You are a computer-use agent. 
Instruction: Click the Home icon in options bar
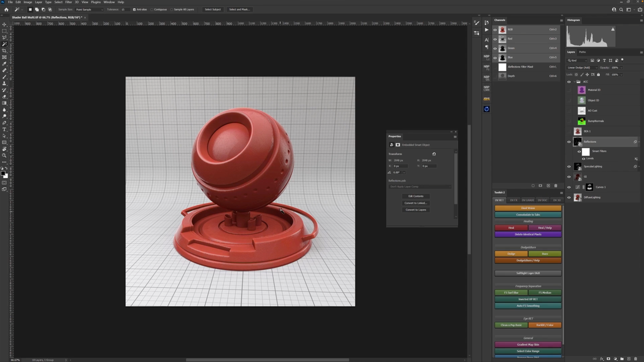[x=6, y=9]
